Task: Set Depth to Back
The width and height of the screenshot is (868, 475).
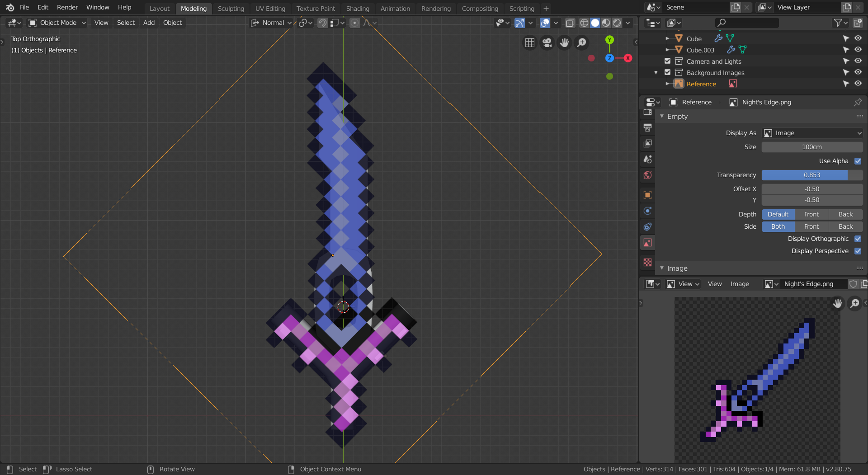Action: tap(846, 215)
